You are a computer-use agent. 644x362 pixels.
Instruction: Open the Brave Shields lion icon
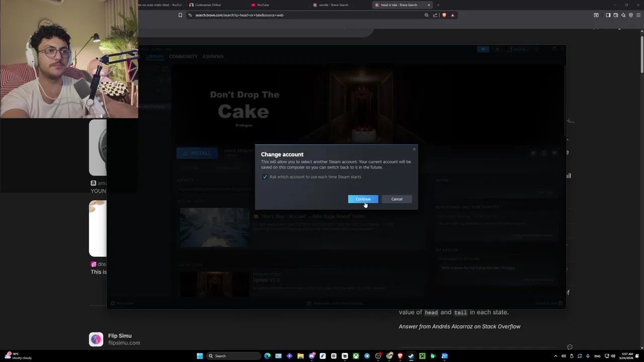pos(444,15)
